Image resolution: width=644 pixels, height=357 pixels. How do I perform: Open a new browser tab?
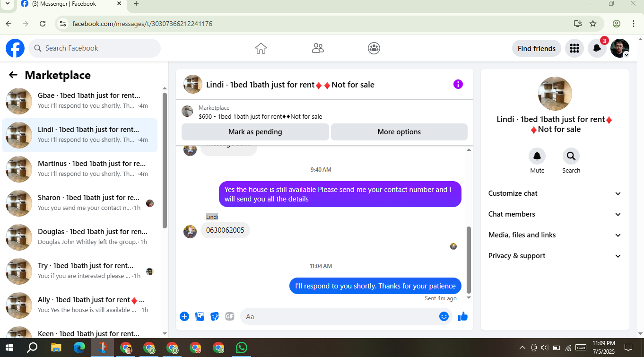coord(136,4)
